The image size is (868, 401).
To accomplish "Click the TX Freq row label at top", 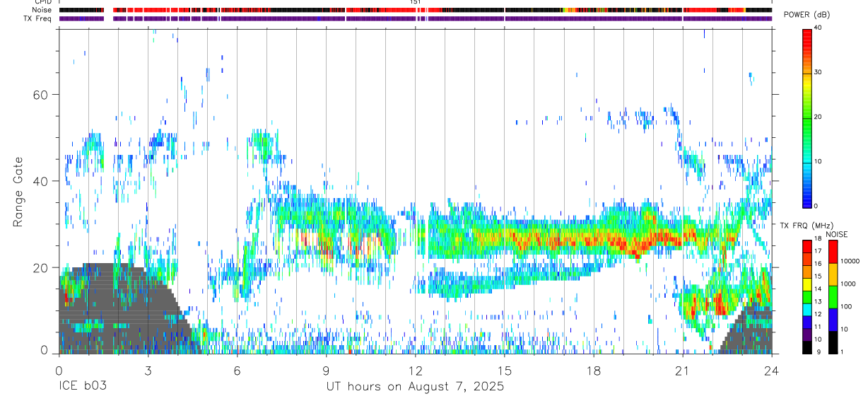I will (38, 18).
